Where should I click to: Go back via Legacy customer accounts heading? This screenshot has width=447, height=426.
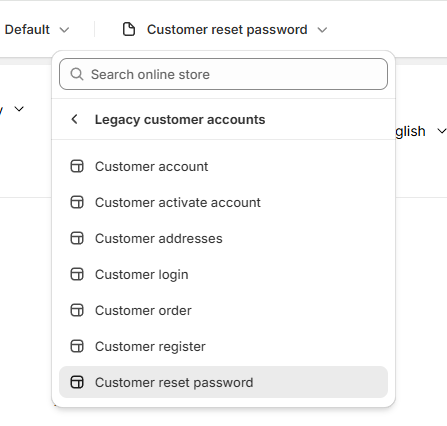point(180,120)
